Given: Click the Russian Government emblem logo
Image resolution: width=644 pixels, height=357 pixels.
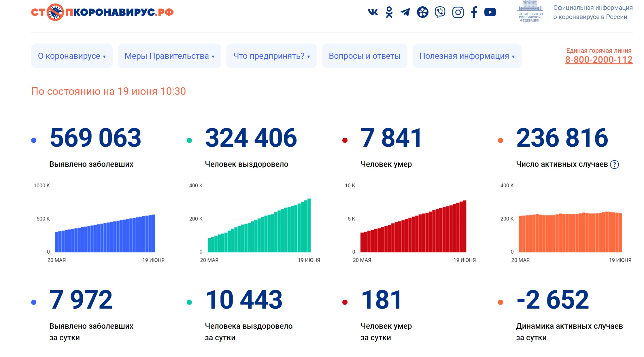Looking at the screenshot, I should tap(529, 12).
